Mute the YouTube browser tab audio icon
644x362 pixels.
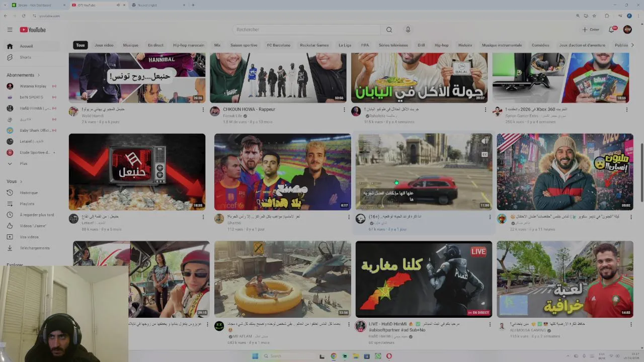118,5
